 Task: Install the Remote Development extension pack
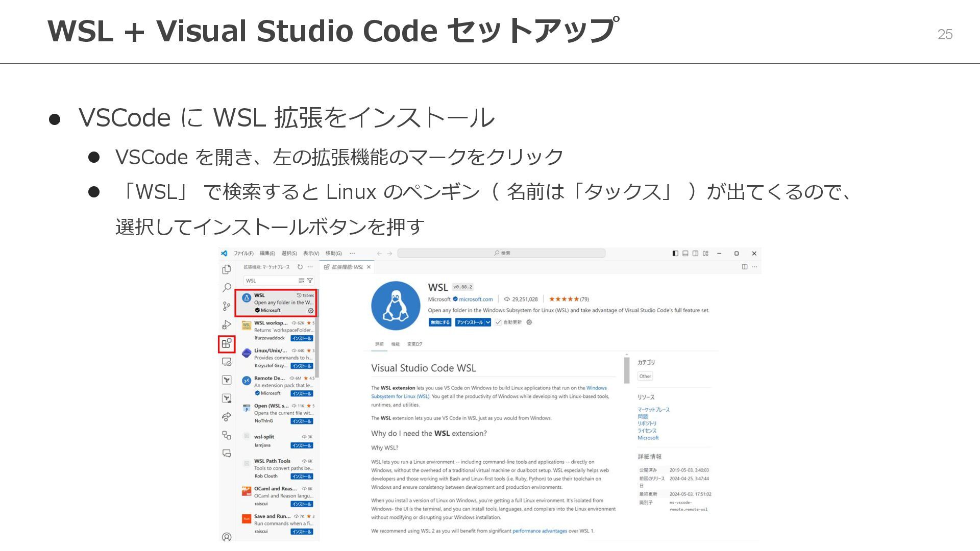coord(302,393)
